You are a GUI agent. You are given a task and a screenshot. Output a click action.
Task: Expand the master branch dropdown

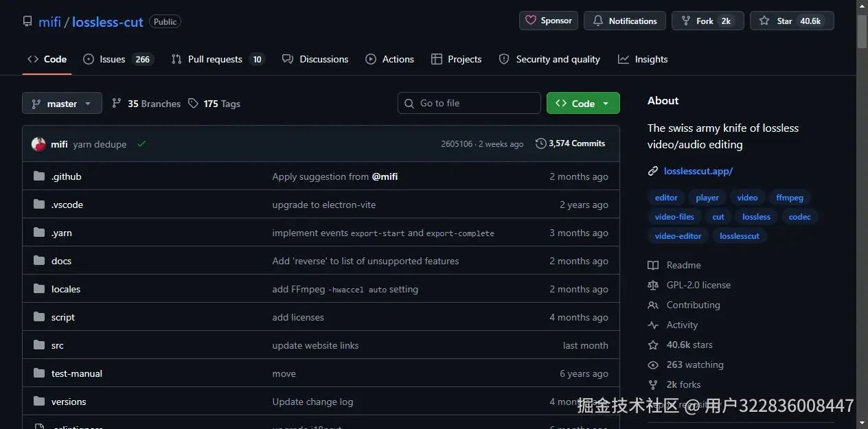click(x=62, y=104)
